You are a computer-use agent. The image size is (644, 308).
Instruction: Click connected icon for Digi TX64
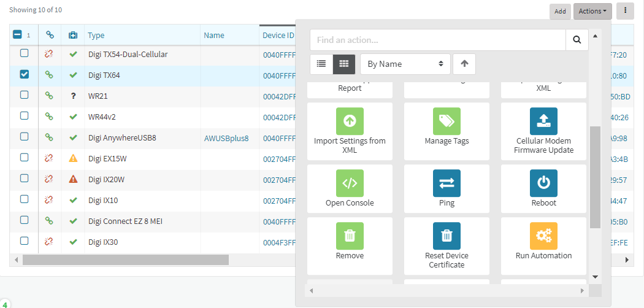point(49,75)
